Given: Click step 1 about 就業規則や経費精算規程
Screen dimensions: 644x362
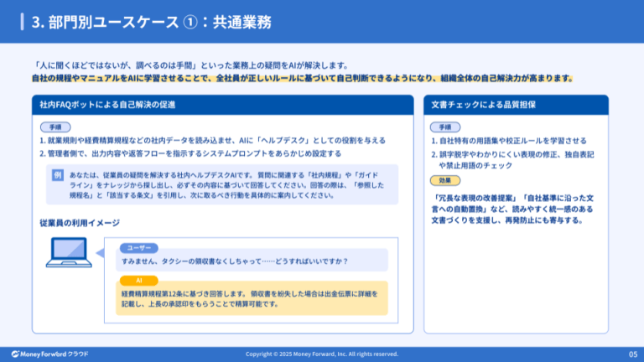Looking at the screenshot, I should [x=212, y=141].
